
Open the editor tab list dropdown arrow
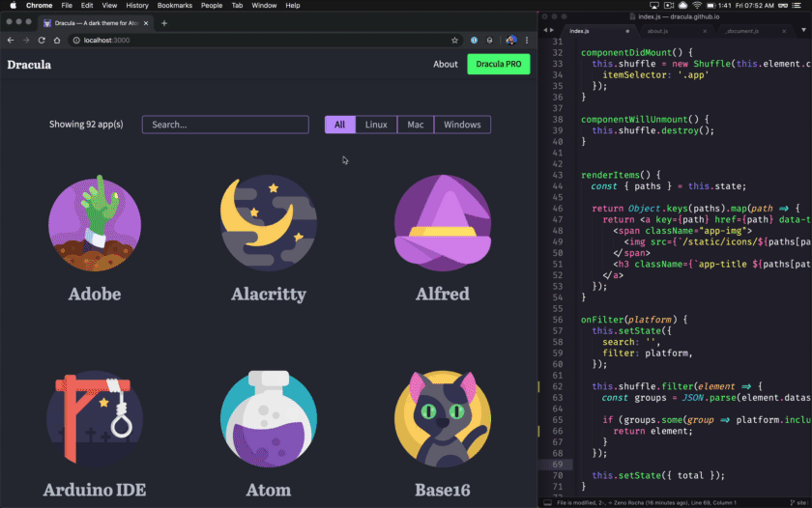pos(803,31)
